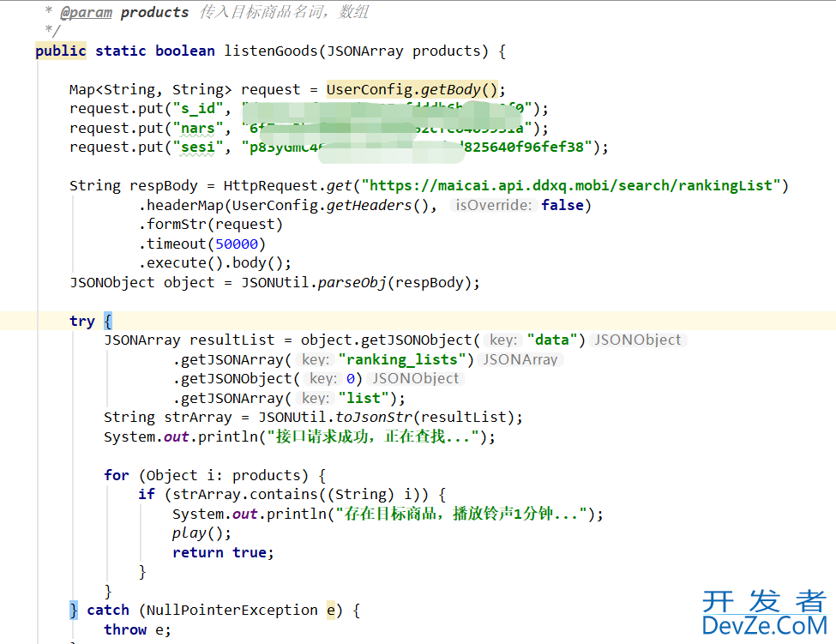Click the 'false' value in headerMap
The width and height of the screenshot is (836, 644).
pyautogui.click(x=562, y=205)
